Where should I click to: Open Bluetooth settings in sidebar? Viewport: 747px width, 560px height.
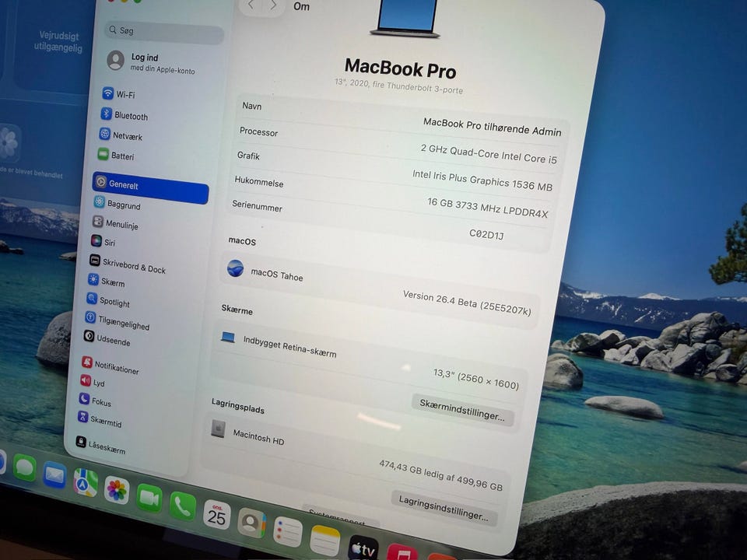click(x=124, y=115)
